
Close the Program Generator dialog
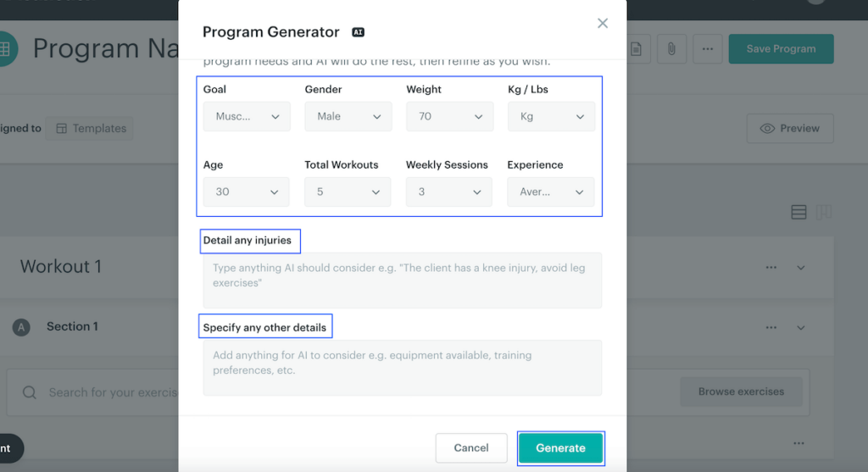coord(603,24)
